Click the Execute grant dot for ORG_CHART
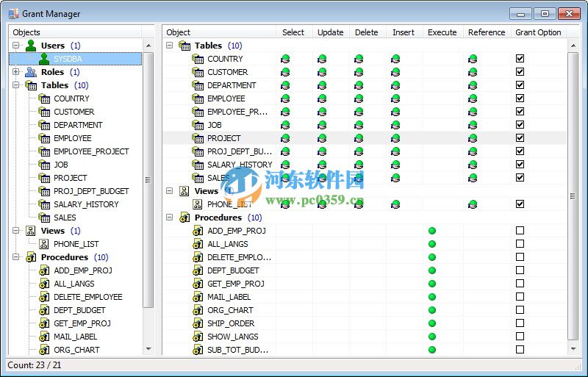Screen dimensions: 588x377 click(432, 310)
